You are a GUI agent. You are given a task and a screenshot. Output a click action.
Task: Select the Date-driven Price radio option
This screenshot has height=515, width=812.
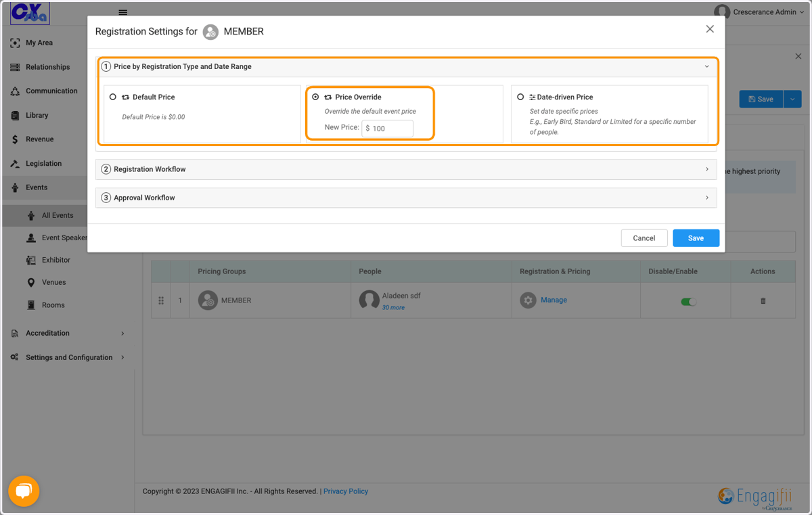pyautogui.click(x=520, y=97)
